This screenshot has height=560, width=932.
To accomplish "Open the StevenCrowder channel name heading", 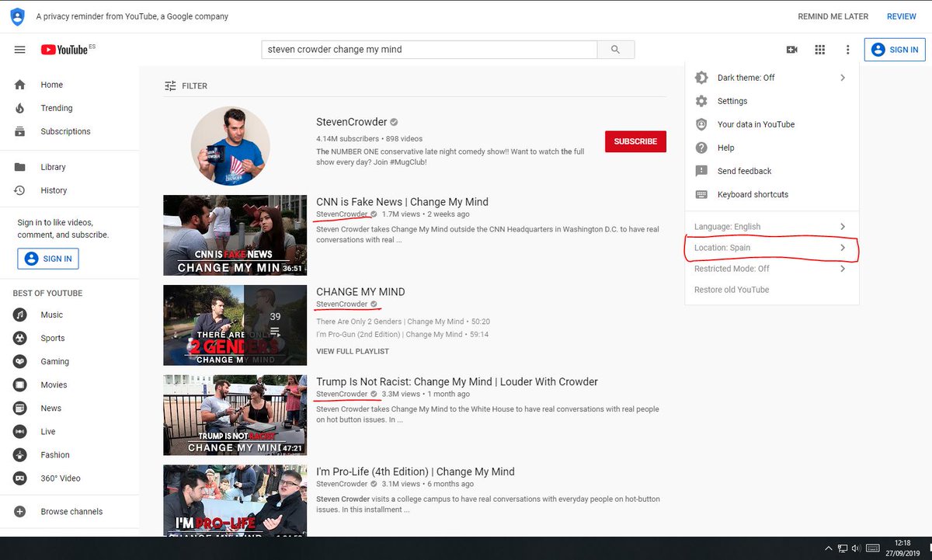I will 352,122.
